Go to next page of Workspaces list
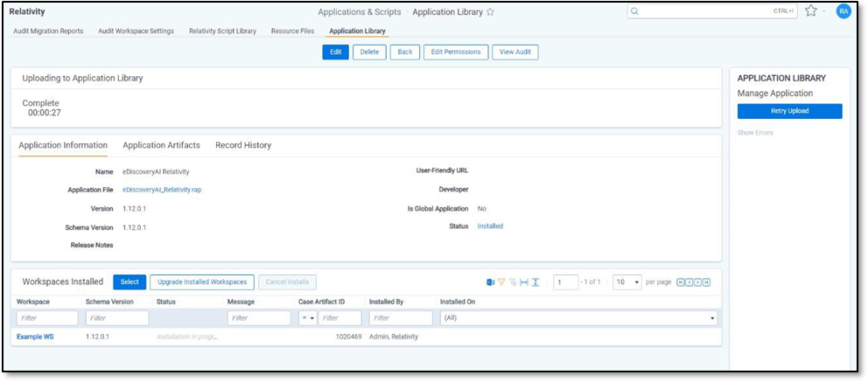 (697, 282)
